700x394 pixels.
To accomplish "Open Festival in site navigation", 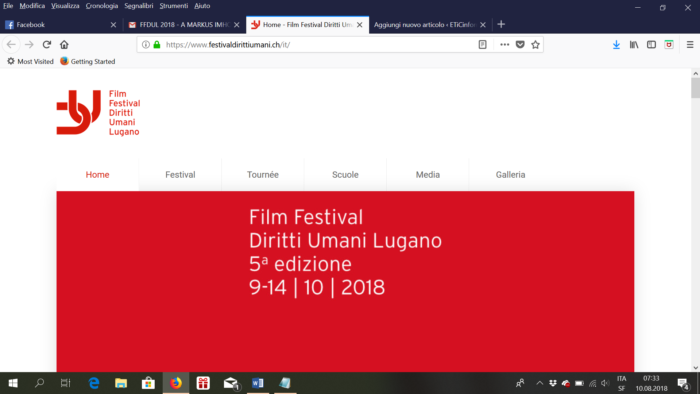I will coord(180,175).
